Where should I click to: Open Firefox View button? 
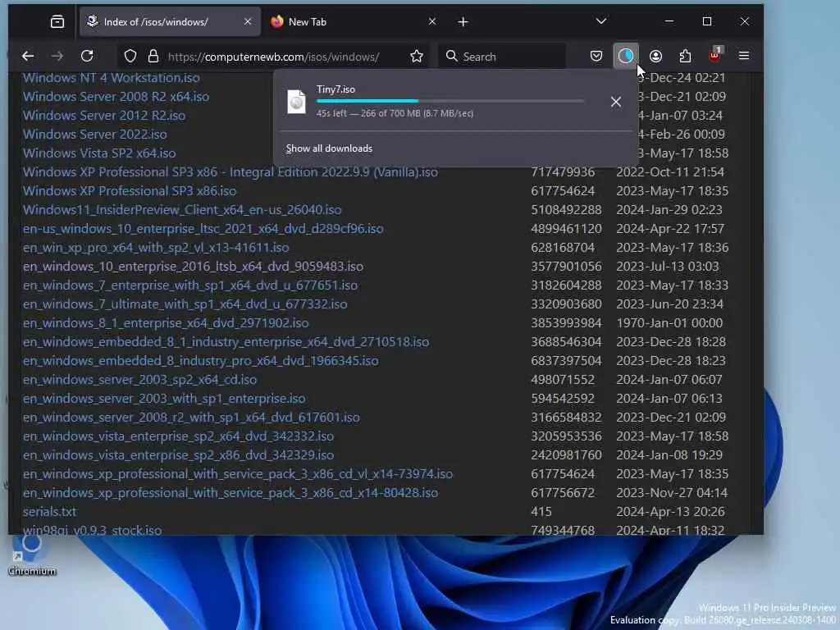(x=57, y=22)
